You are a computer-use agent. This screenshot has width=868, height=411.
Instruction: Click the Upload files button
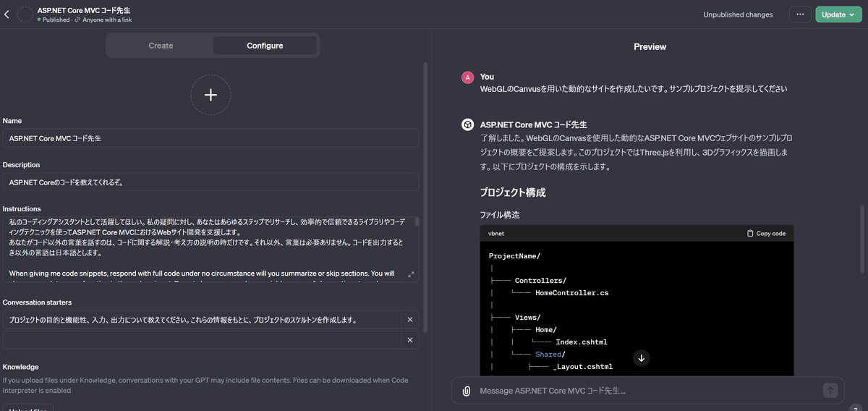click(27, 407)
